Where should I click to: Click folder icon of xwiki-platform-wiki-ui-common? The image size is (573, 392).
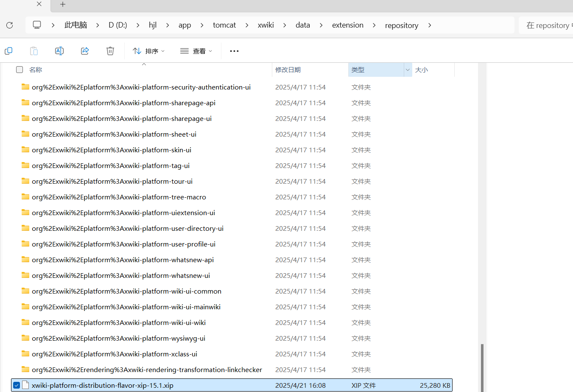pos(25,291)
